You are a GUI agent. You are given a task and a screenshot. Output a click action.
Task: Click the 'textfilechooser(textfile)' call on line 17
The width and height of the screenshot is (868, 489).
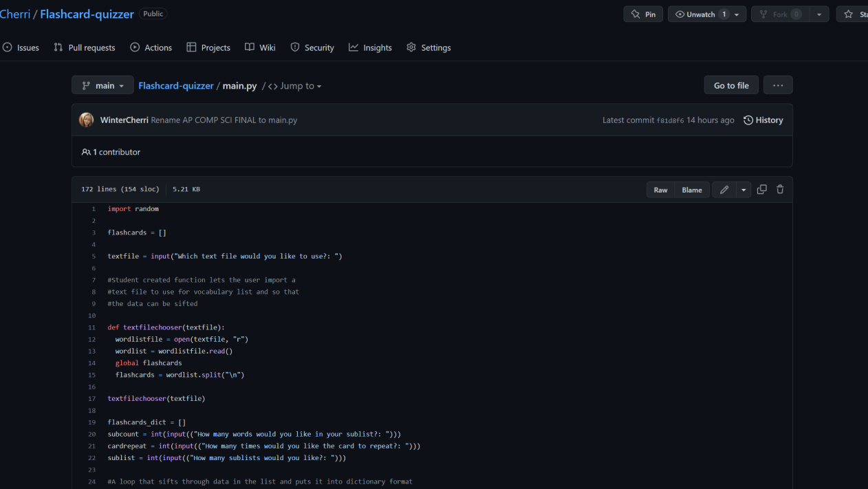[157, 399]
